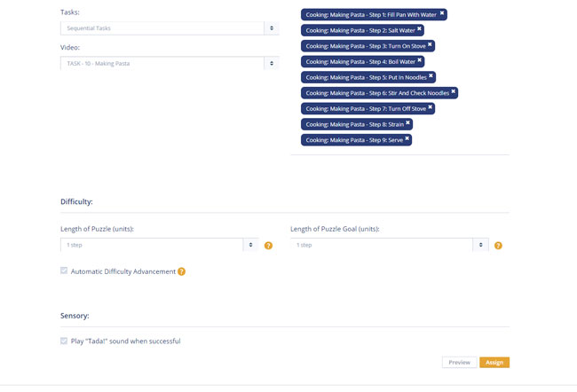Click the Preview button
Screen dimensions: 577x392
click(459, 363)
